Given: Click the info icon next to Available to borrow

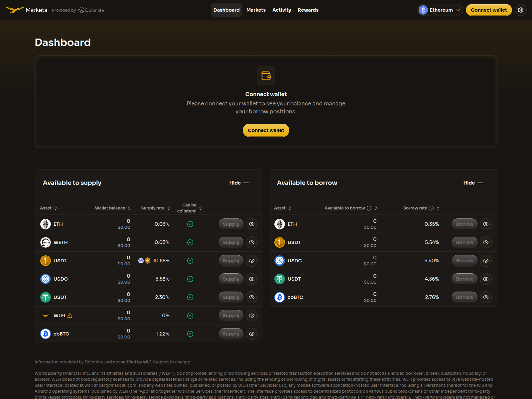Looking at the screenshot, I should pyautogui.click(x=369, y=208).
